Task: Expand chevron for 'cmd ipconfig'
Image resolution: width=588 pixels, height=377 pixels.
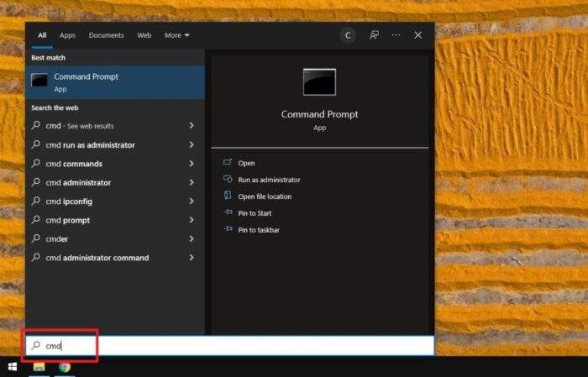Action: click(192, 202)
